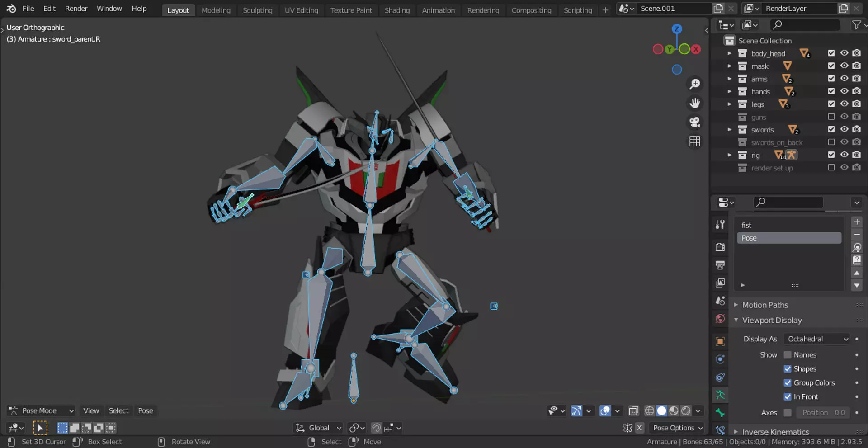Select the fist pose entry
The image size is (868, 448).
click(x=789, y=225)
